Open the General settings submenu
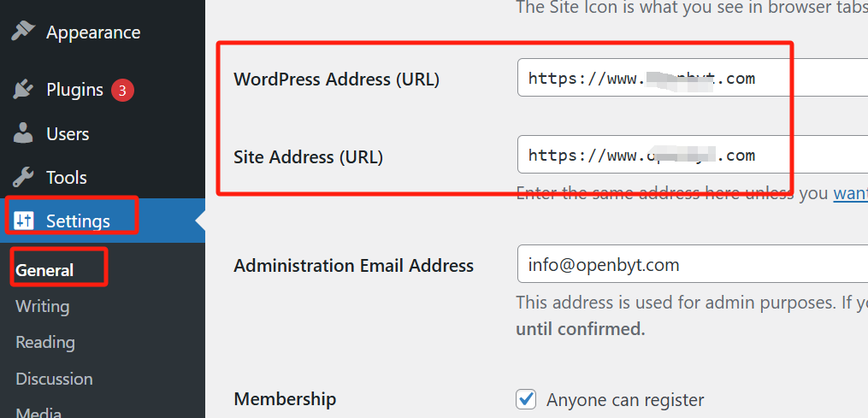This screenshot has height=418, width=868. click(x=44, y=270)
